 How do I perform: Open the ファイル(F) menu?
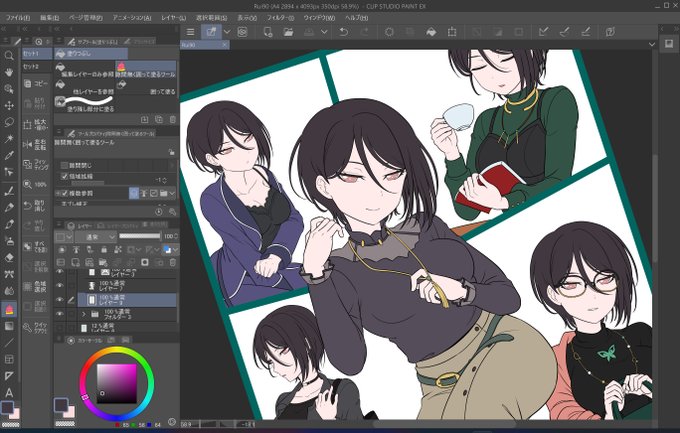pyautogui.click(x=17, y=18)
